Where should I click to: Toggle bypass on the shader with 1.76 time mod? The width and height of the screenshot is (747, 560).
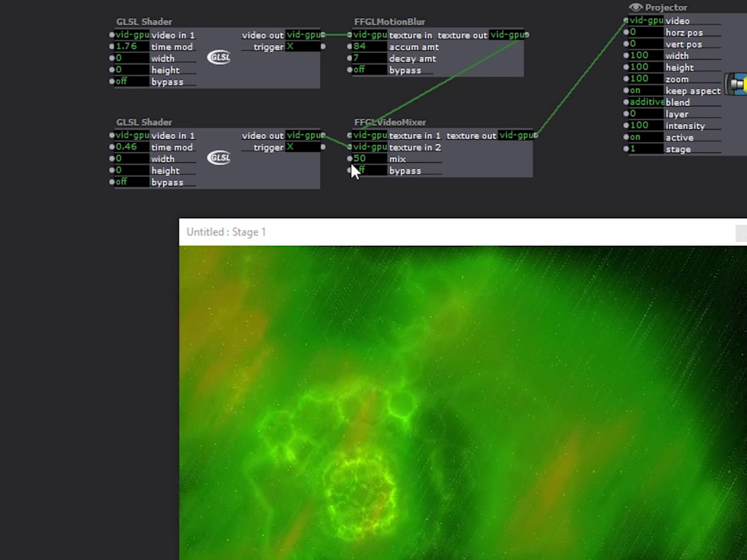coord(131,82)
